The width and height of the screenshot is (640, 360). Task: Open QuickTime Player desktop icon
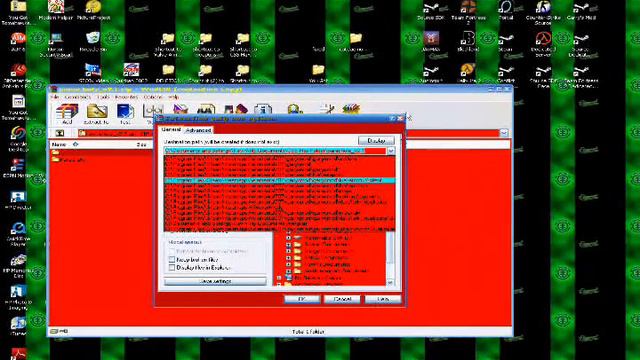point(18,234)
